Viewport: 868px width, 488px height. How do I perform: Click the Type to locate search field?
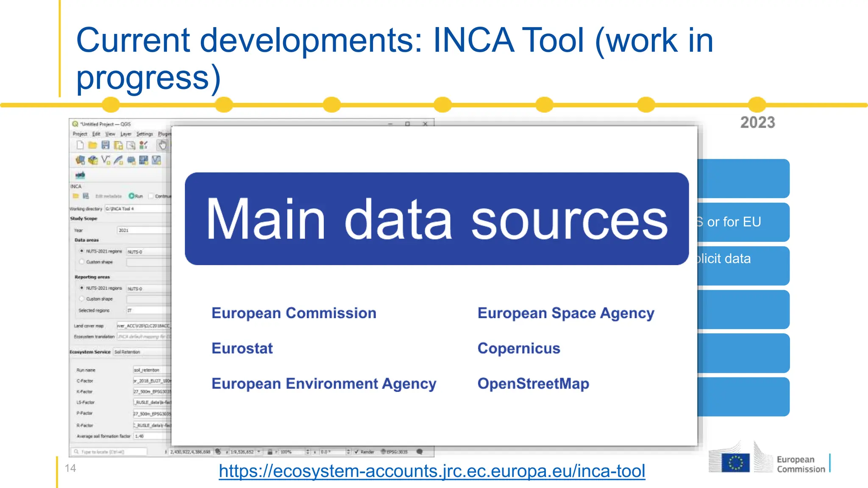pyautogui.click(x=109, y=452)
